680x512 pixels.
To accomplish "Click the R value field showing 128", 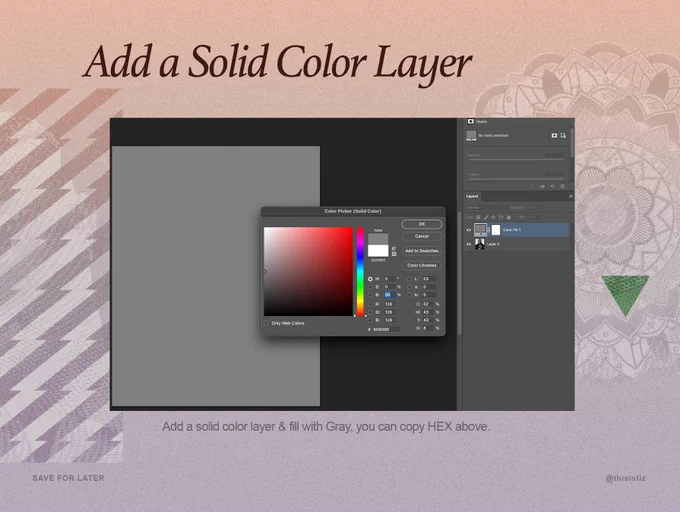I will tap(389, 304).
